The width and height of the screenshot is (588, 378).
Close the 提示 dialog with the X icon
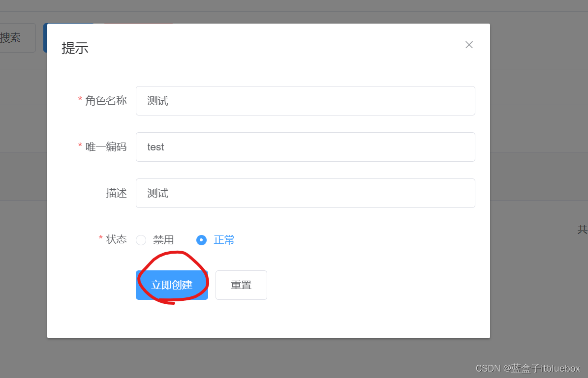pos(469,45)
